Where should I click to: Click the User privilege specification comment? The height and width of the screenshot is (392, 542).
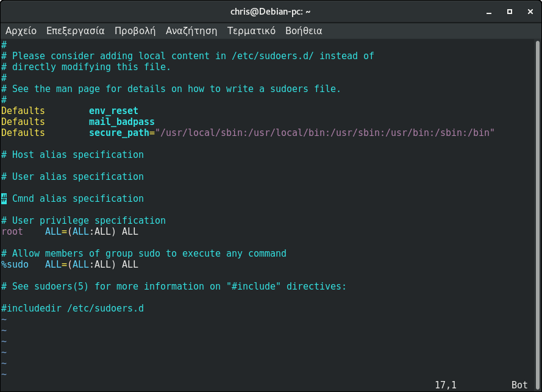point(82,220)
